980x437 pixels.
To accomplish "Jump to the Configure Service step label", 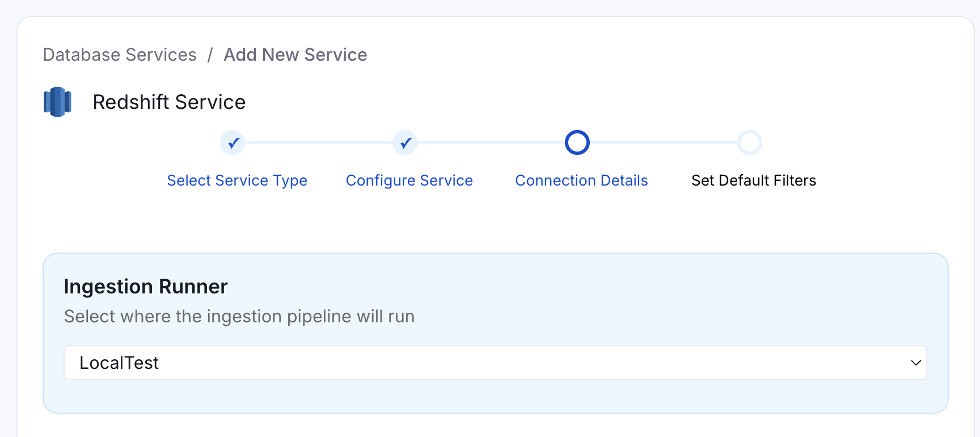I will (x=409, y=180).
